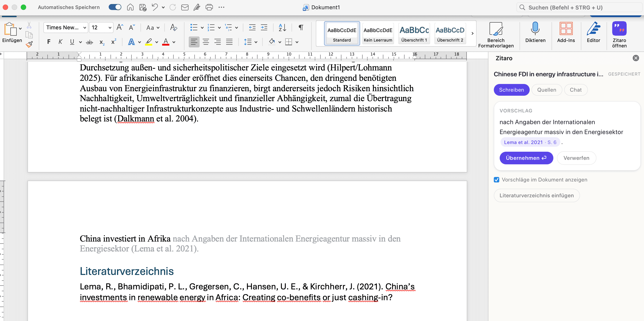644x321 pixels.
Task: Expand the undo history dropdown arrow
Action: [163, 7]
